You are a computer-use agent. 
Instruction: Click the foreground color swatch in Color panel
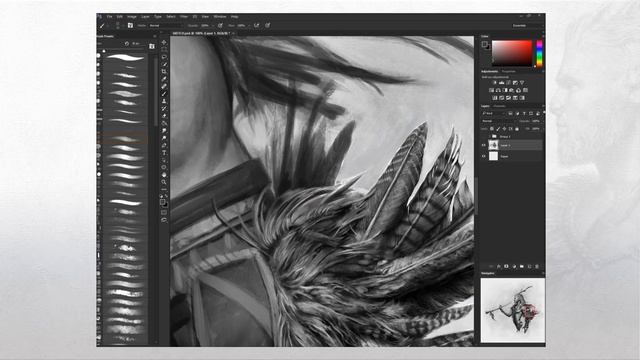tap(484, 44)
